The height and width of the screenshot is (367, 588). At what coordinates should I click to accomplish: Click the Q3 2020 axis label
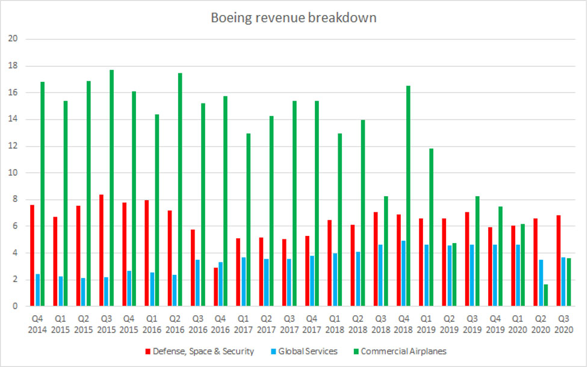tap(563, 324)
